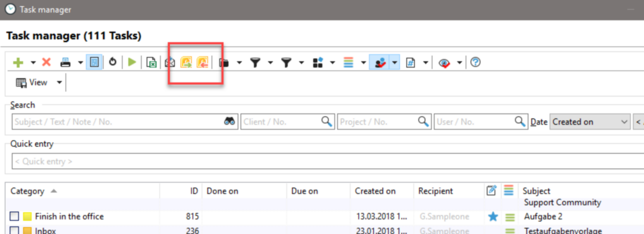Delete task with the red X icon
This screenshot has height=234, width=644.
46,62
